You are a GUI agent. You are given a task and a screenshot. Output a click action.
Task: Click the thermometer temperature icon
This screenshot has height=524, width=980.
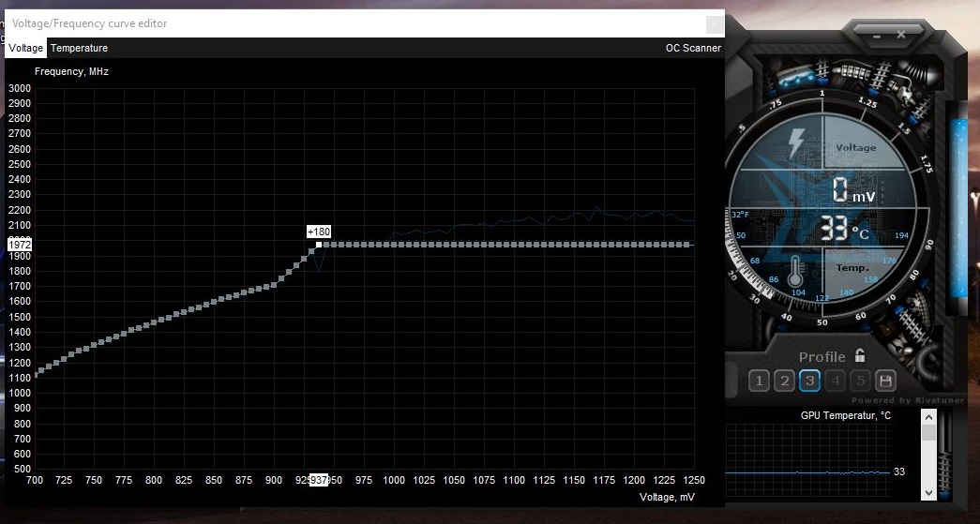coord(795,271)
